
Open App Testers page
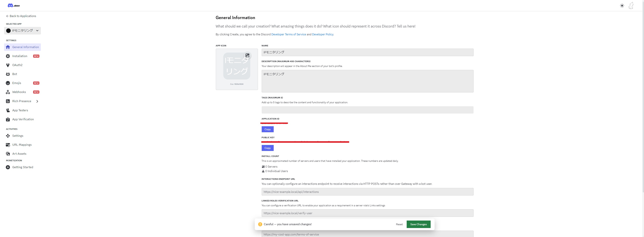tap(20, 110)
